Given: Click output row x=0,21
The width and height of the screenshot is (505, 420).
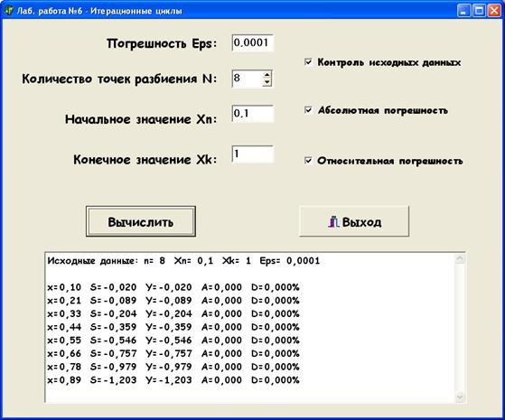Looking at the screenshot, I should pos(173,300).
